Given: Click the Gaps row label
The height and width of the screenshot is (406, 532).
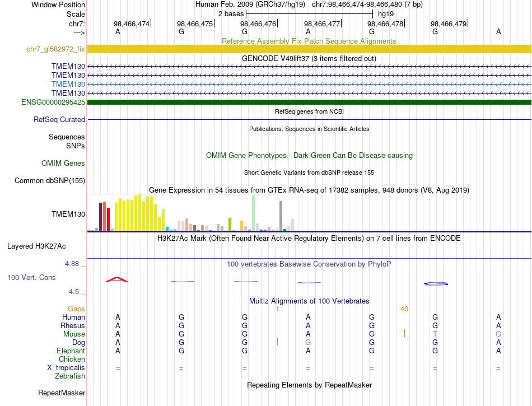Looking at the screenshot, I should click(x=76, y=309).
